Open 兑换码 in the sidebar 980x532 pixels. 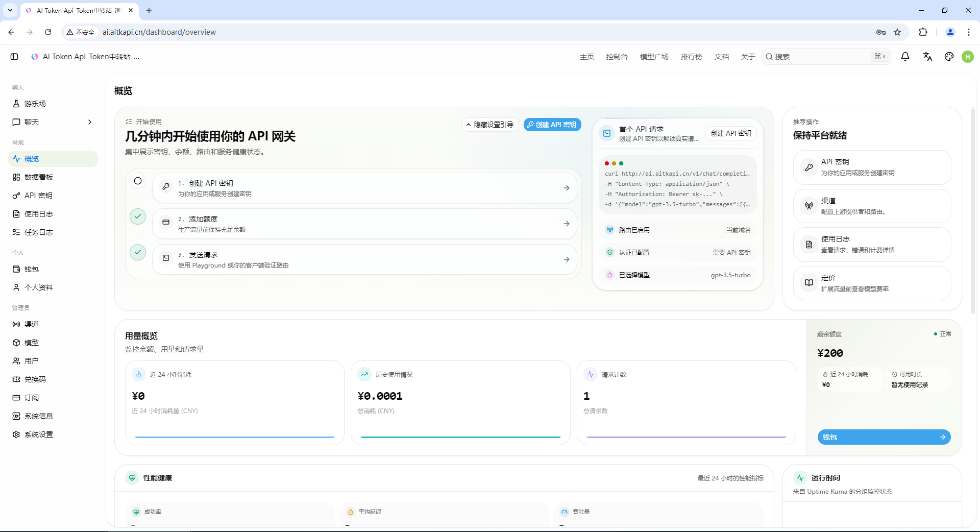point(53,379)
